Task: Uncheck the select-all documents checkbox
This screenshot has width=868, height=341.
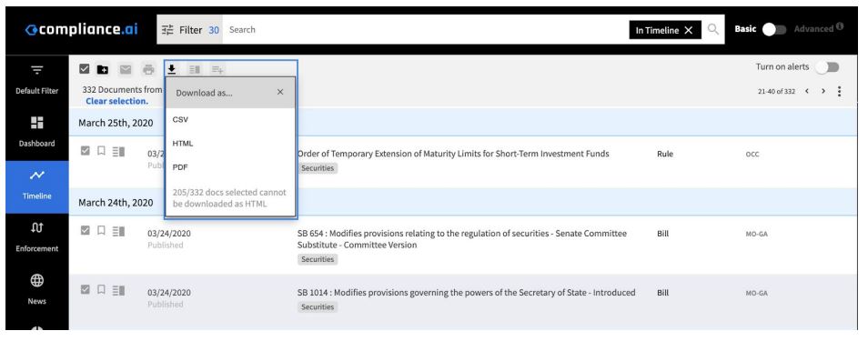Action: pyautogui.click(x=84, y=69)
